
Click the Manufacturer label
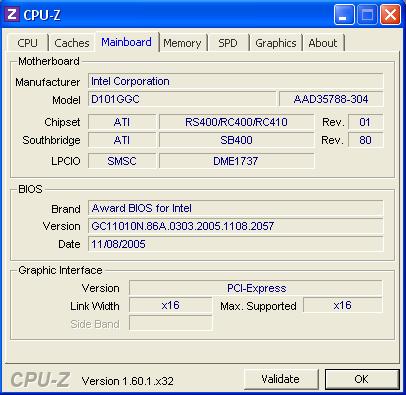pos(48,82)
